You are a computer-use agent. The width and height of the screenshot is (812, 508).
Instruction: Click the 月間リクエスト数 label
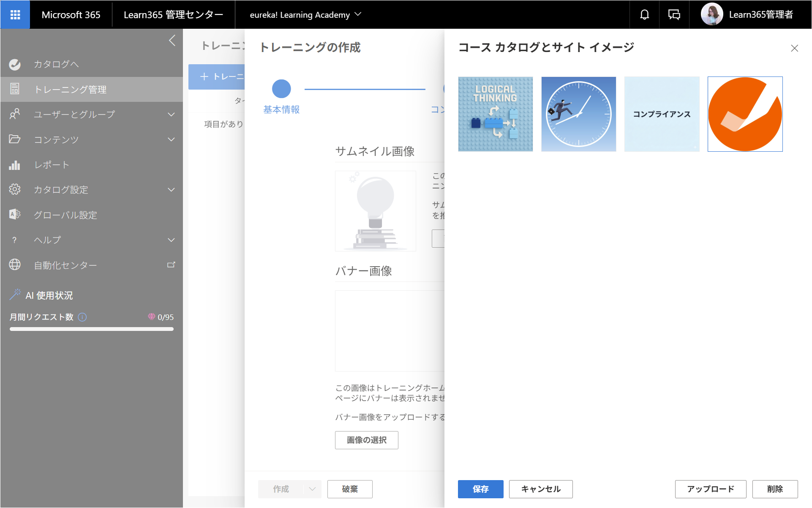pos(41,317)
